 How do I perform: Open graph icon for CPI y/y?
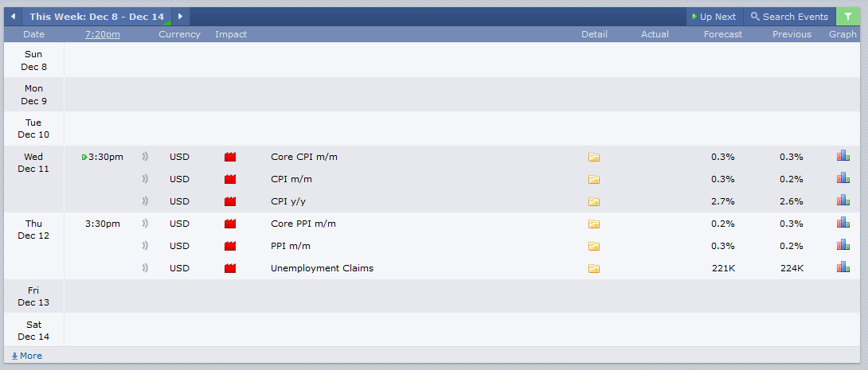point(843,201)
